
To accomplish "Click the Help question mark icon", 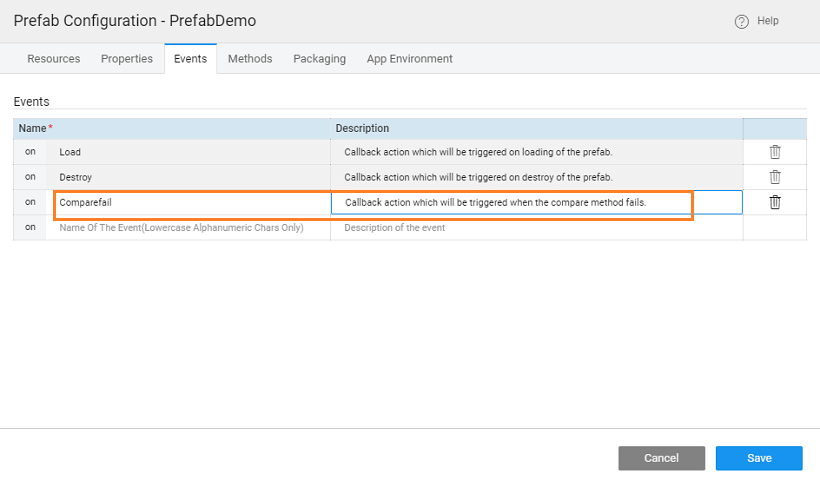I will click(741, 22).
